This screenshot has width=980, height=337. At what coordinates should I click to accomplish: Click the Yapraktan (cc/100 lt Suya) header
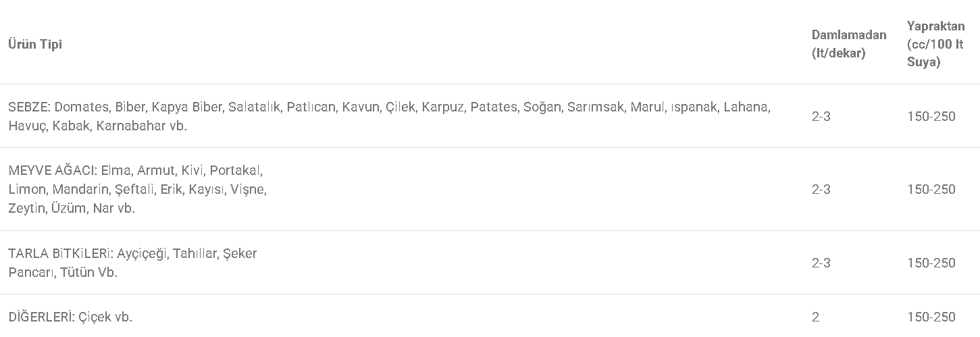pos(936,44)
